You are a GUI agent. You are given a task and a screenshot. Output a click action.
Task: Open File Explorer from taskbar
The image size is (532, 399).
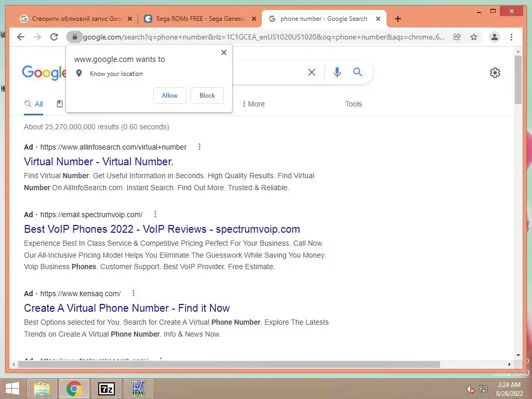tap(42, 389)
